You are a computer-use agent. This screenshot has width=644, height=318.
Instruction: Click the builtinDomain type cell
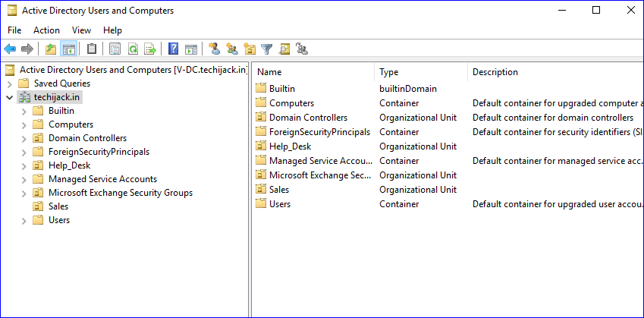[408, 88]
